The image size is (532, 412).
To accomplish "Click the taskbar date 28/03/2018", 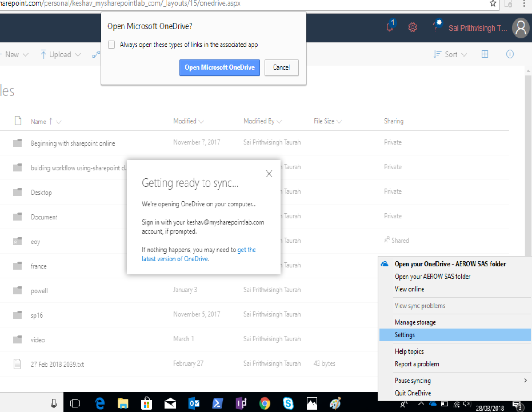I will (490, 408).
